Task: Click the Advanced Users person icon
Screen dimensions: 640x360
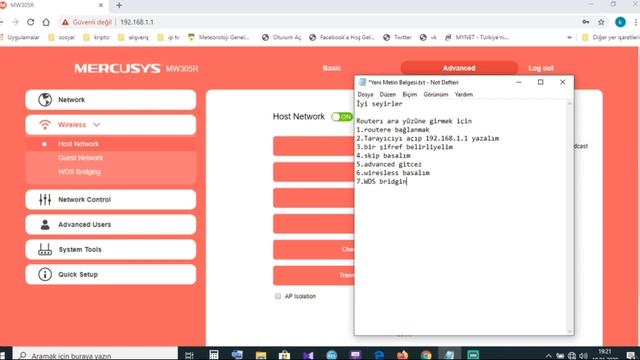Action: pos(45,224)
